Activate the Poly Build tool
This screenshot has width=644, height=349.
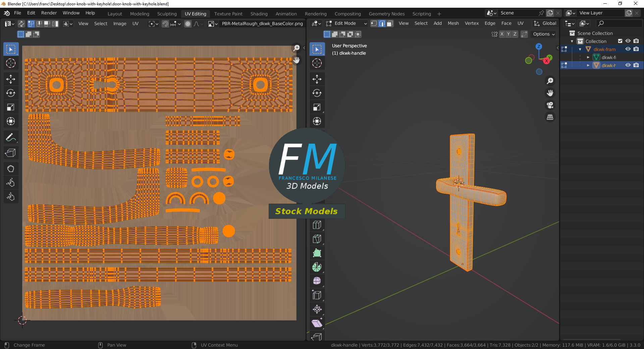click(317, 253)
